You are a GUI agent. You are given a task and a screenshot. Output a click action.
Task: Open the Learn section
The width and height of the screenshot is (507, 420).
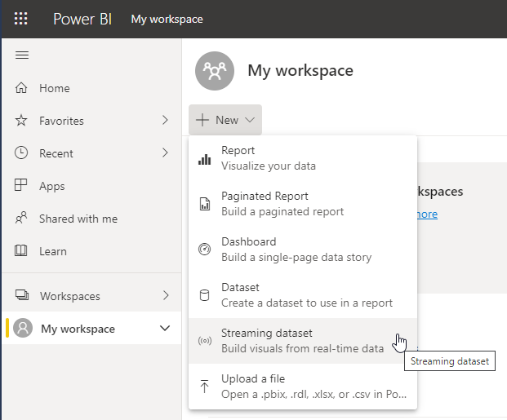91,251
